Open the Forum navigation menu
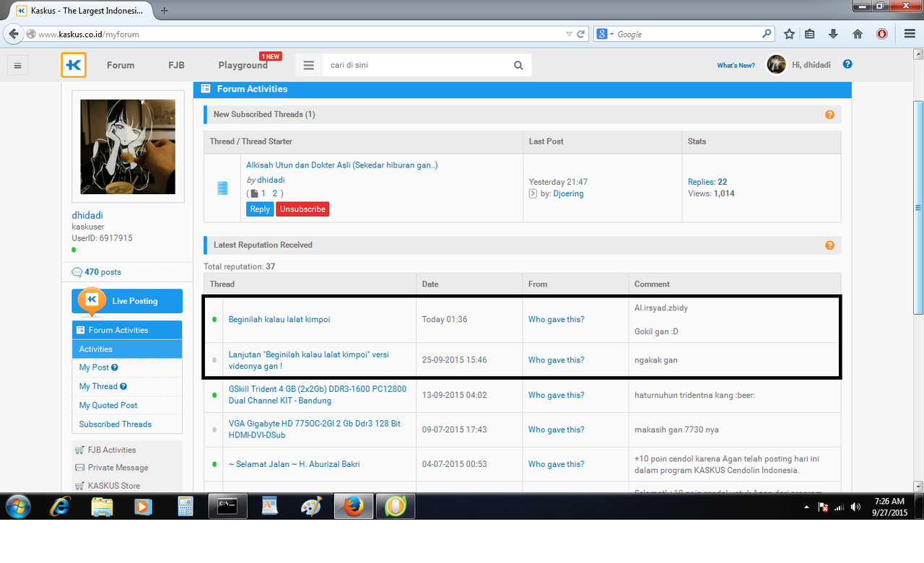924x563 pixels. click(121, 65)
